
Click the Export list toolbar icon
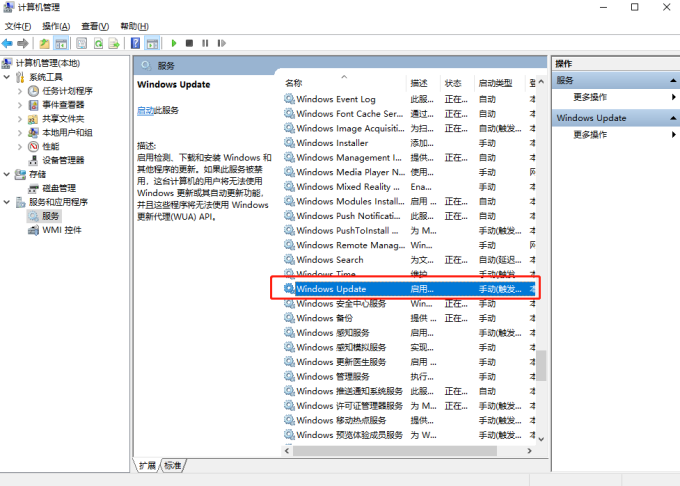(114, 43)
